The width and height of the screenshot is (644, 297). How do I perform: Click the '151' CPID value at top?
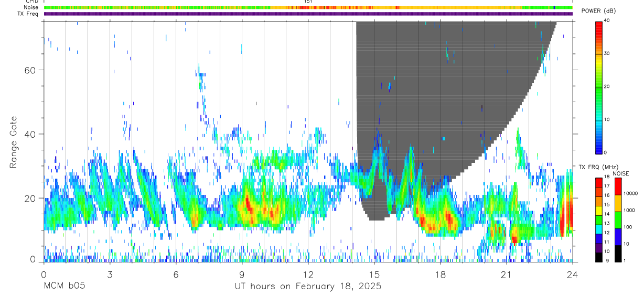pos(308,2)
